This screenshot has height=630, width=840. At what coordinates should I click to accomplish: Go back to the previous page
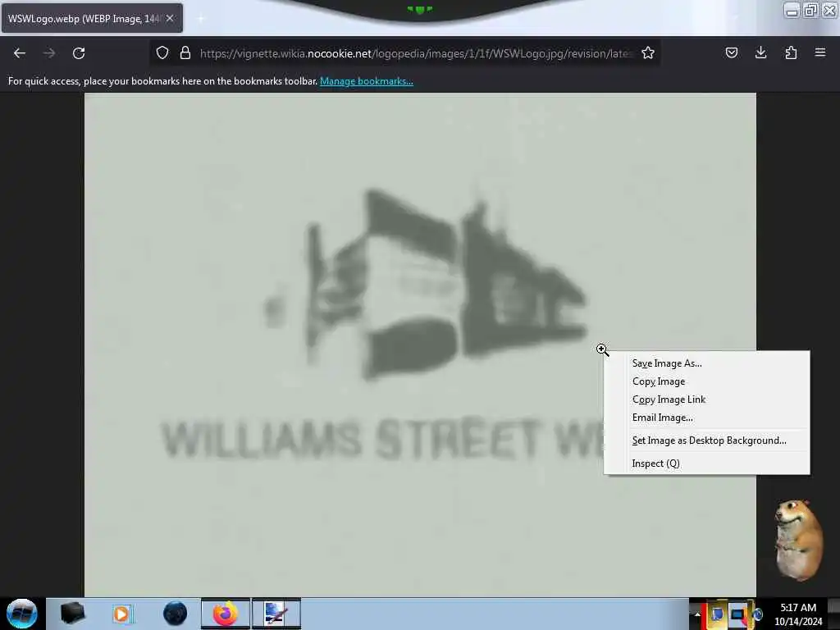pyautogui.click(x=20, y=53)
